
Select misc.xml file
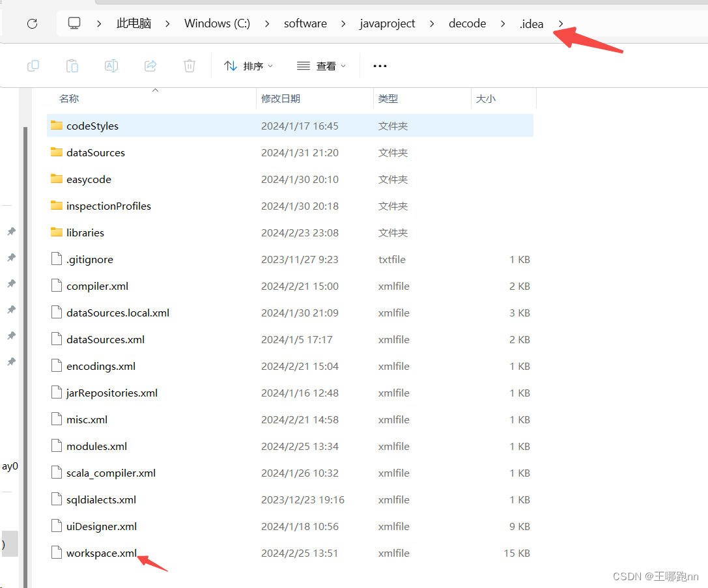coord(290,419)
